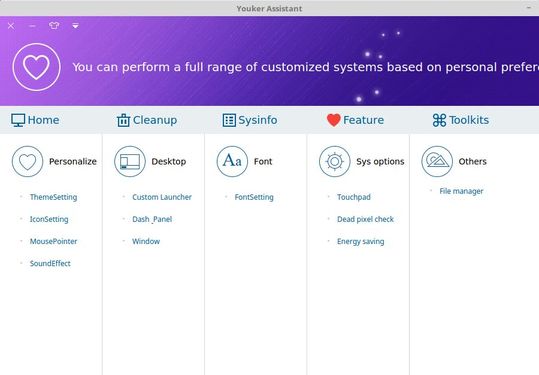Minimize app with purple header dash button

[x=32, y=26]
